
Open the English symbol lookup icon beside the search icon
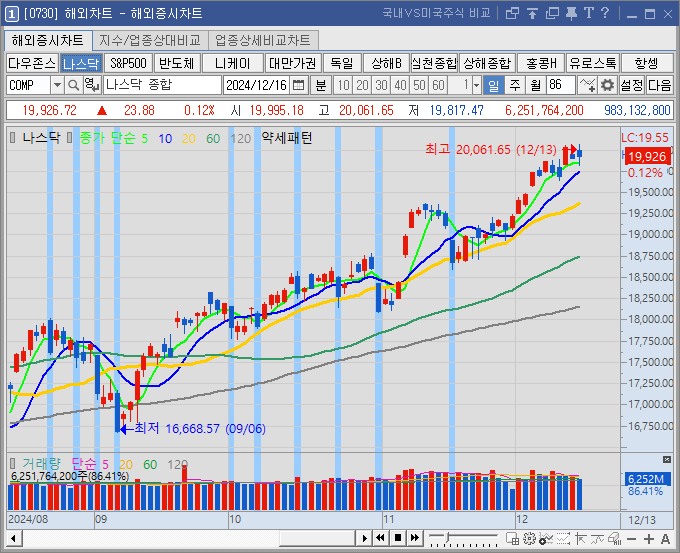click(x=92, y=85)
